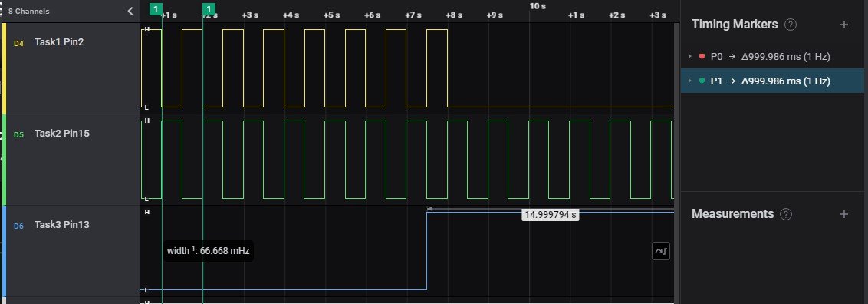Add a new measurement

click(x=843, y=213)
